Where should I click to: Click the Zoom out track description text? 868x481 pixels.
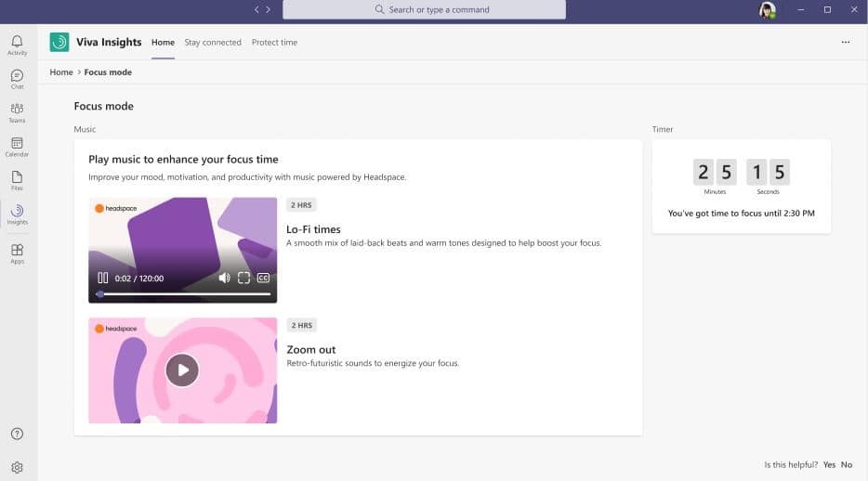[373, 363]
